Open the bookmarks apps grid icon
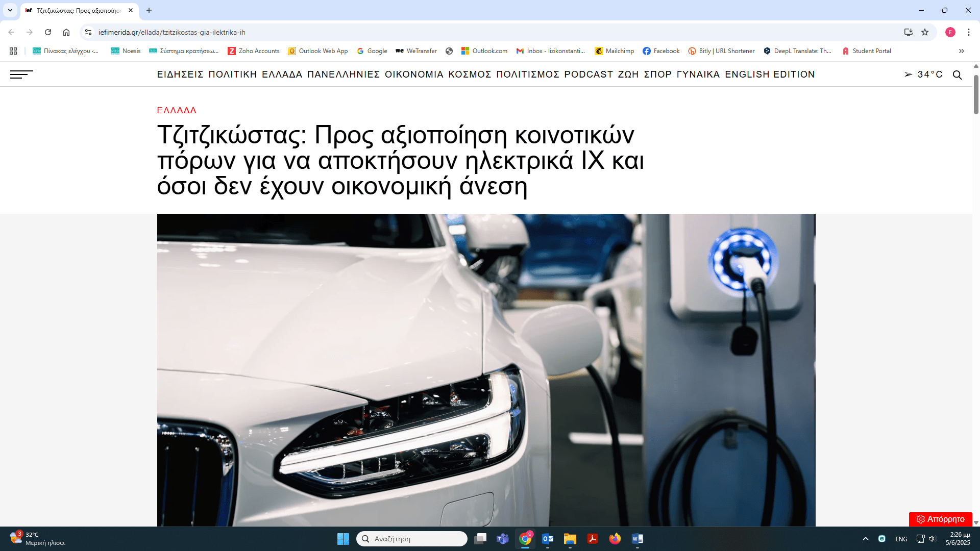Viewport: 980px width, 551px height. (13, 51)
